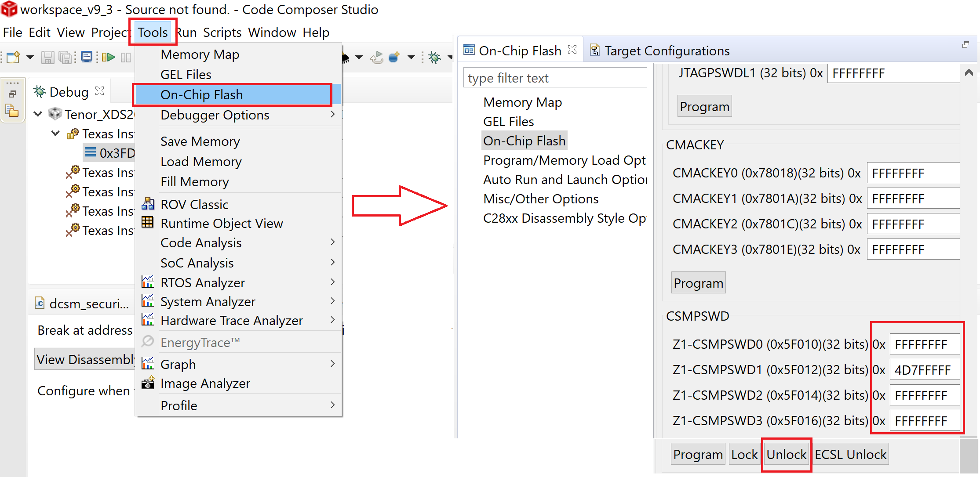Open the File menu

point(12,33)
